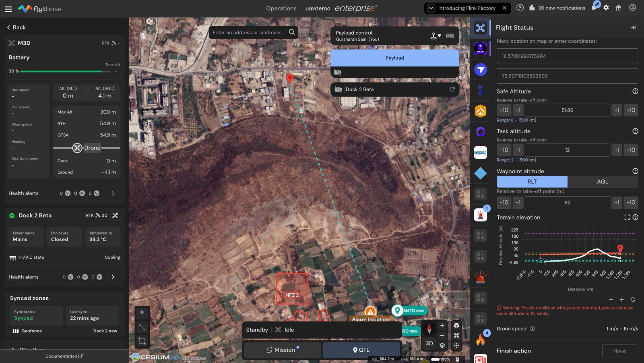Open Dock 2 Beta maintenance tools icon
This screenshot has width=644, height=363.
[x=115, y=216]
